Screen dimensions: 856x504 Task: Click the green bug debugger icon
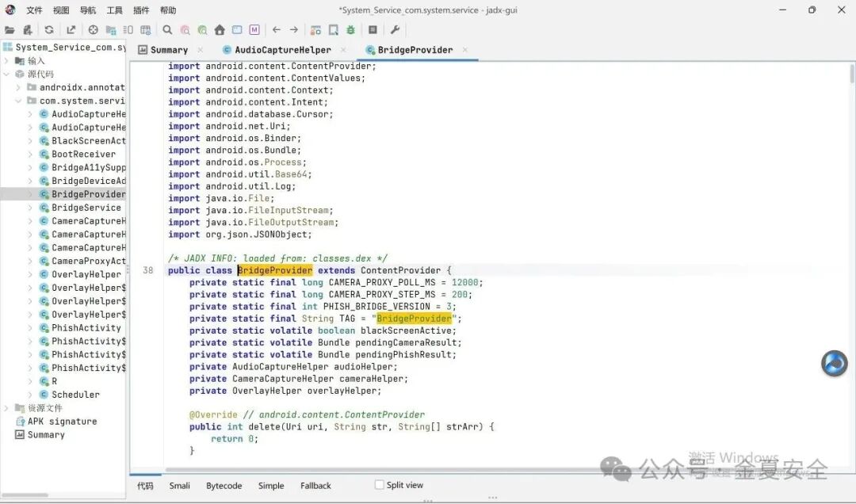(350, 30)
